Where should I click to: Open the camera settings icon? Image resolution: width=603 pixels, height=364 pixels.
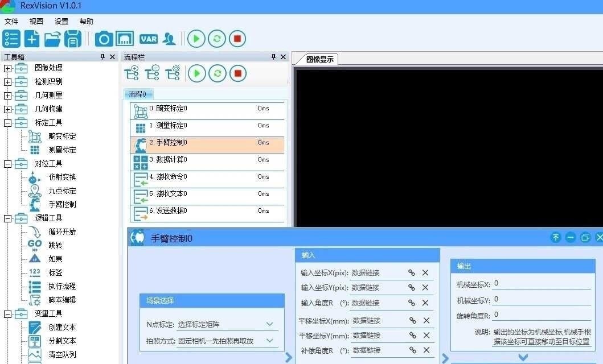[104, 39]
